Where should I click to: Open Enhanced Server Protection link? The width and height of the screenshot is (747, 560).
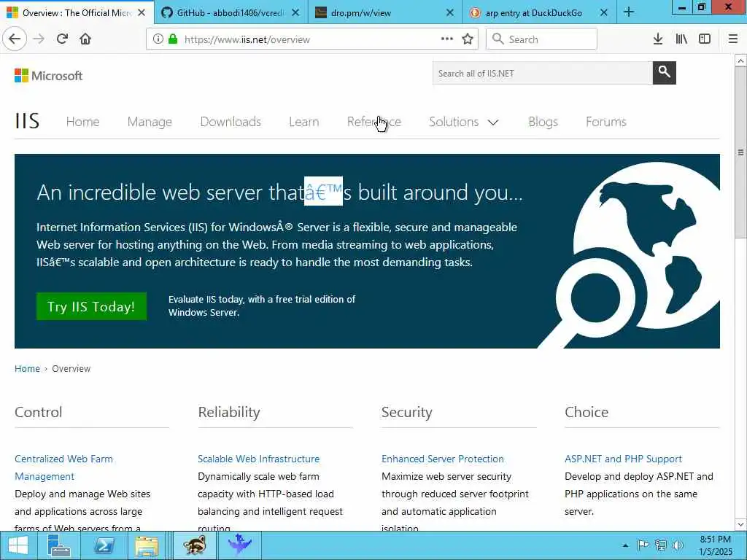tap(443, 459)
